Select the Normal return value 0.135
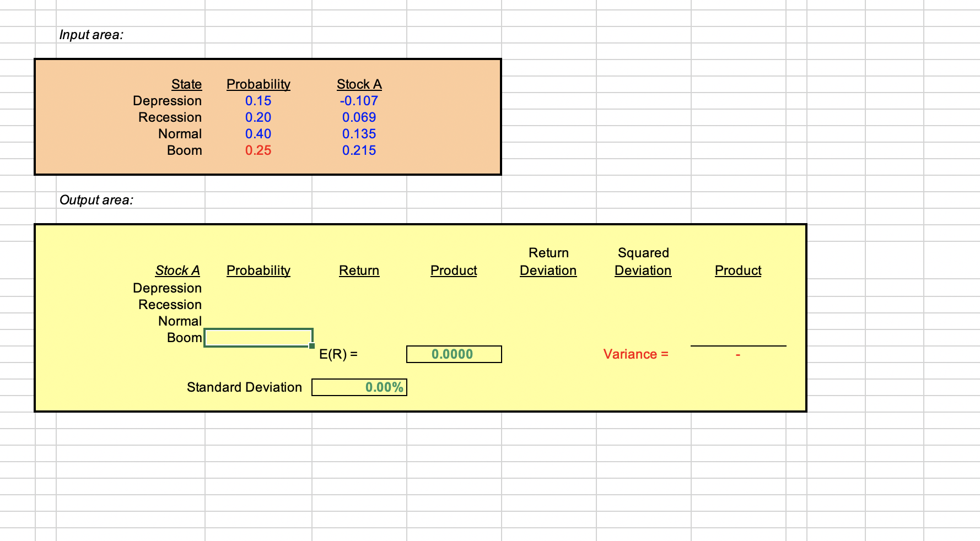This screenshot has height=541, width=980. point(359,134)
